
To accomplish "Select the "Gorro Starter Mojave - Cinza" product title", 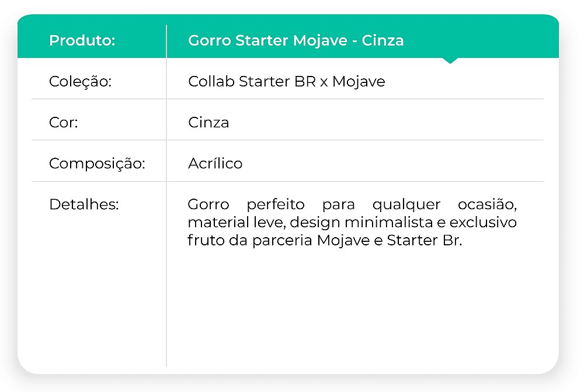I will click(296, 41).
